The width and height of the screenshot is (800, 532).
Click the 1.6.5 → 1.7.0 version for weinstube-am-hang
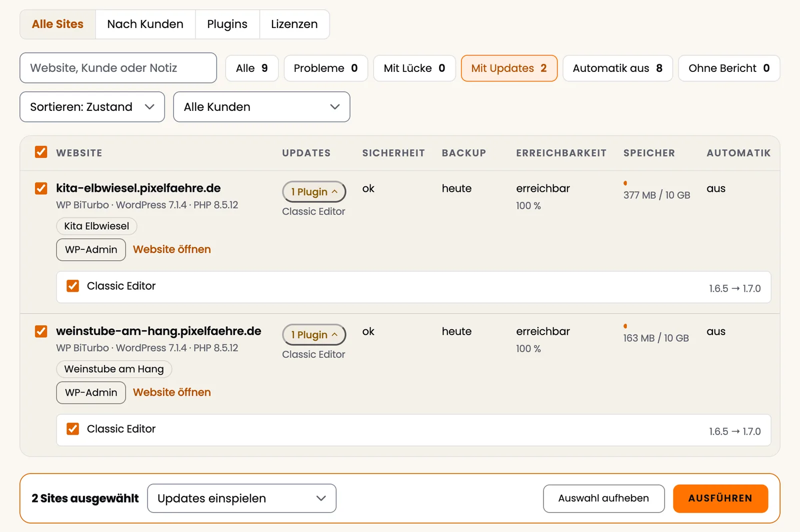pyautogui.click(x=734, y=432)
